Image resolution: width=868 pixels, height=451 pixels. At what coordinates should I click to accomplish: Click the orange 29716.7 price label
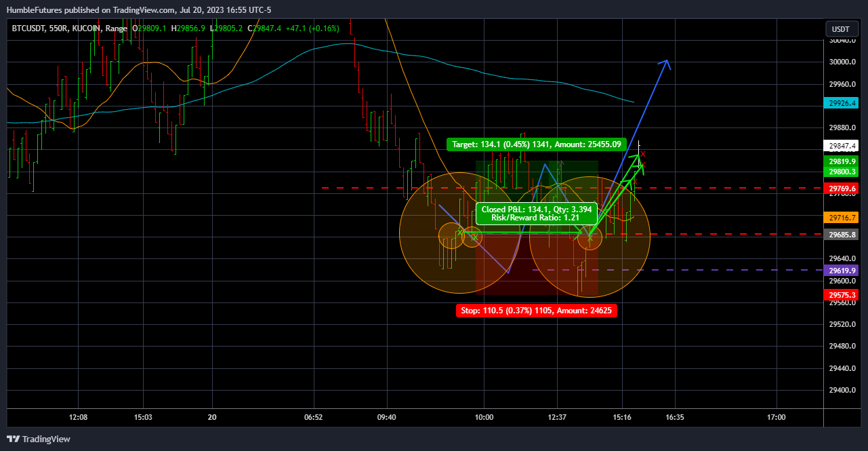pyautogui.click(x=841, y=218)
